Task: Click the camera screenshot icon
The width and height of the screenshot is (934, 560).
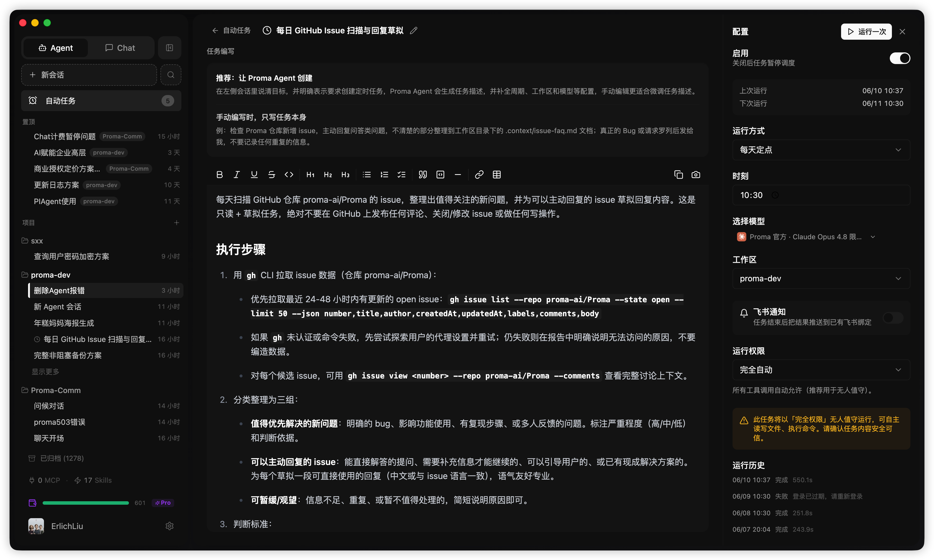Action: (696, 175)
